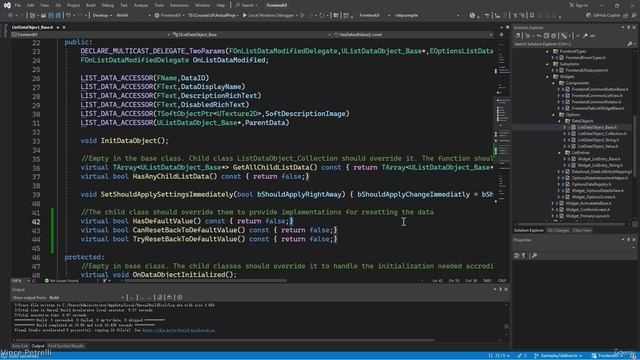Open the File menu
The image size is (640, 360).
[x=18, y=5]
